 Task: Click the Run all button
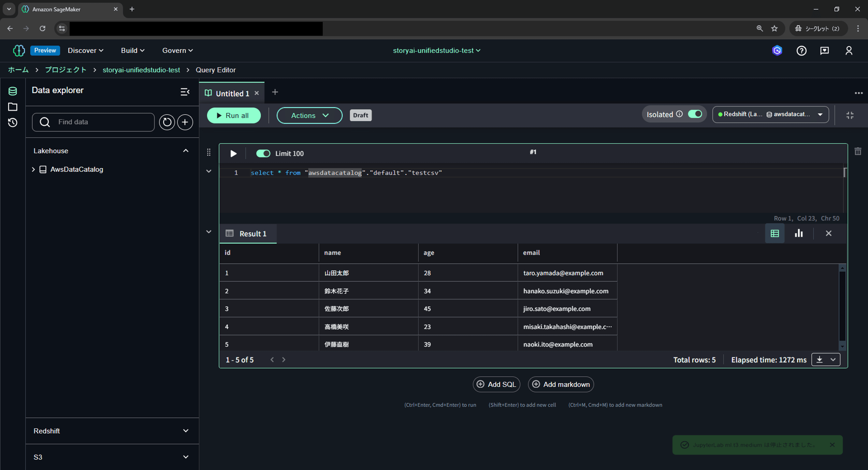pyautogui.click(x=234, y=115)
